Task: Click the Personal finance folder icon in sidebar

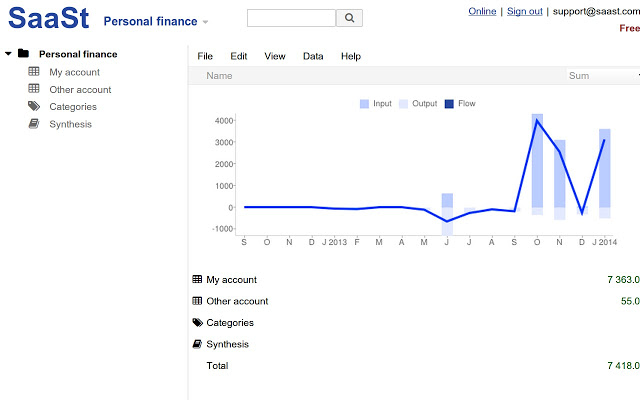Action: click(23, 53)
